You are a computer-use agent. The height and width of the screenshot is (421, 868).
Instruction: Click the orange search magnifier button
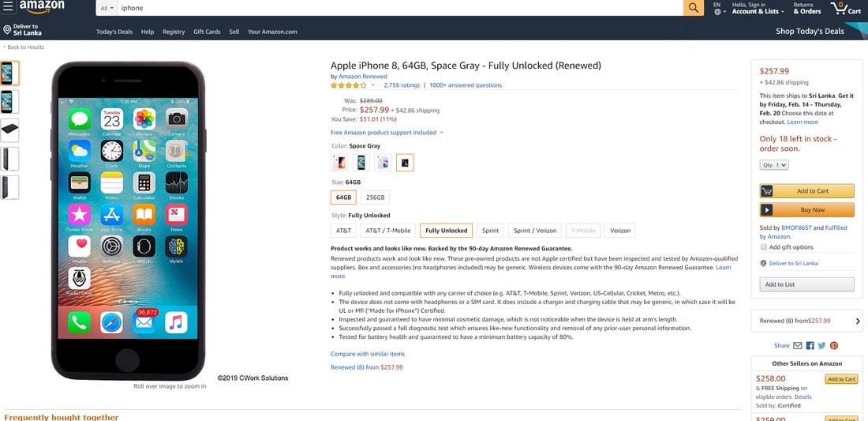[x=693, y=8]
